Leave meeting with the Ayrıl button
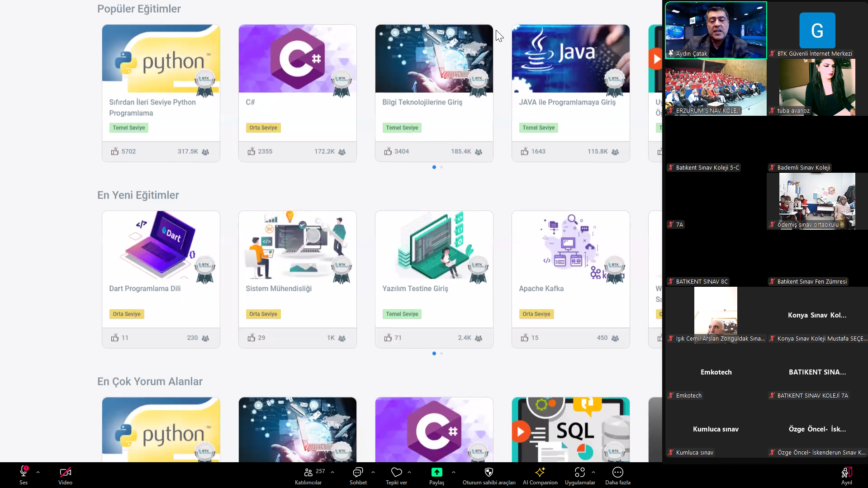This screenshot has height=488, width=868. pos(847,475)
